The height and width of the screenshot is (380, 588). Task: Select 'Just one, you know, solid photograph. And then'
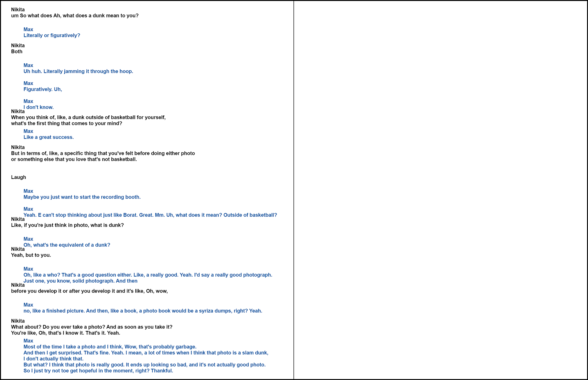click(x=81, y=281)
